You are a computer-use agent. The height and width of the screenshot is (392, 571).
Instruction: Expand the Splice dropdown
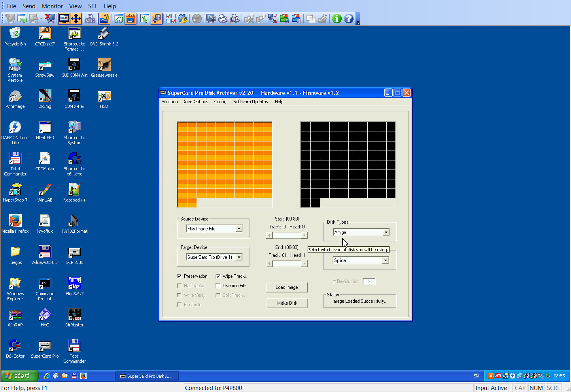tap(386, 260)
